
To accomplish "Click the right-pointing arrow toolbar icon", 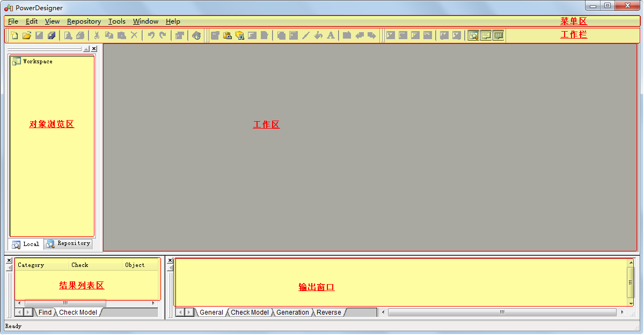I will [x=372, y=35].
